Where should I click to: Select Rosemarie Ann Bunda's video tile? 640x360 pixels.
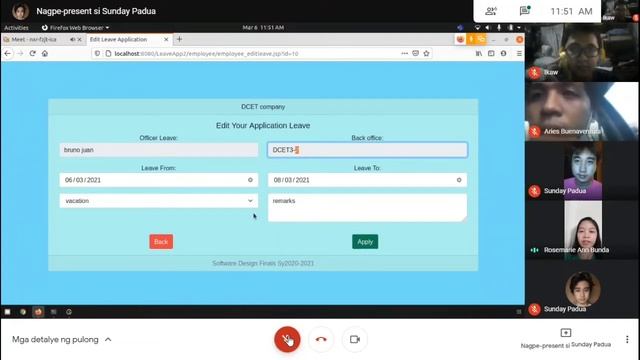click(x=582, y=230)
